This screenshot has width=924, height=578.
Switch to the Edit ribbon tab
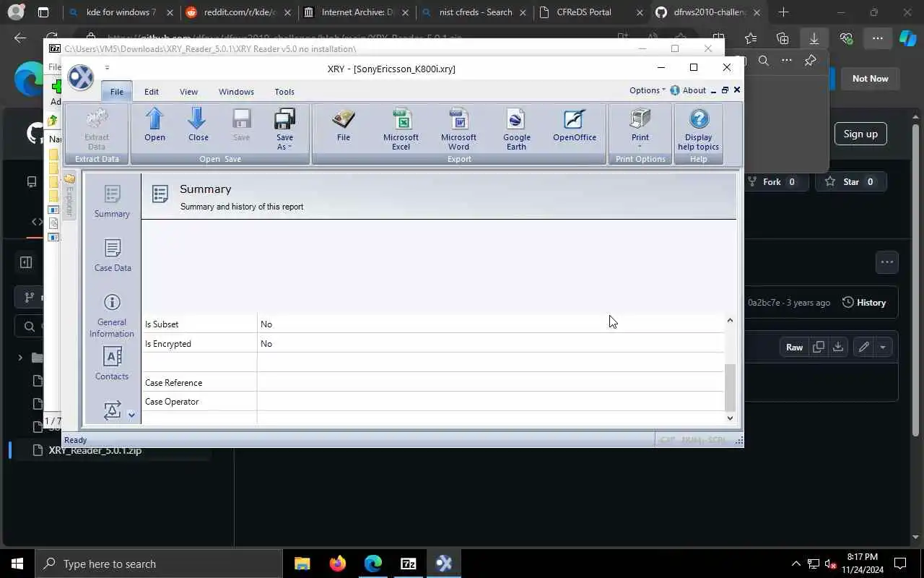click(x=151, y=92)
